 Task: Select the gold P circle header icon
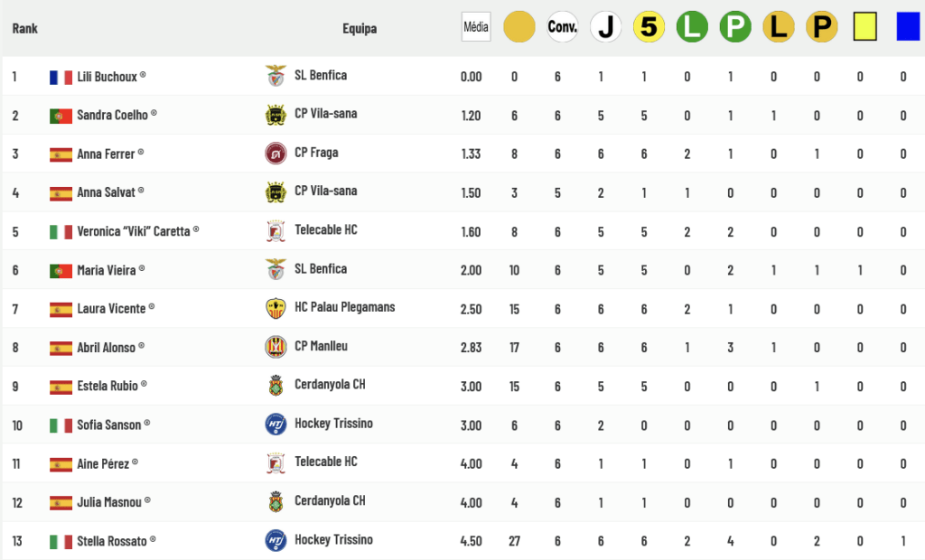pos(821,27)
